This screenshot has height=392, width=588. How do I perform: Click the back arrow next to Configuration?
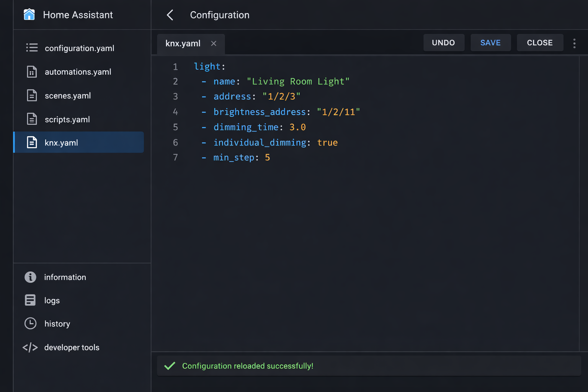click(x=170, y=15)
